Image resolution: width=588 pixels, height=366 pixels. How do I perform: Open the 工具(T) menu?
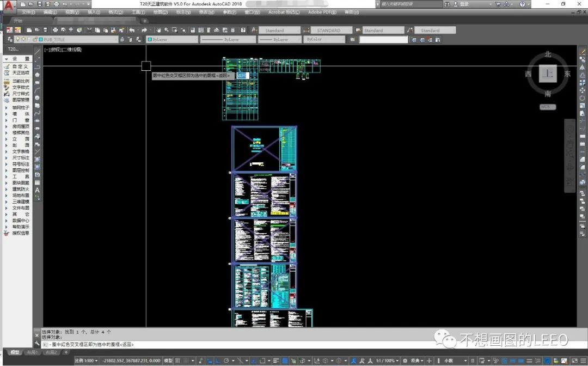tap(138, 13)
